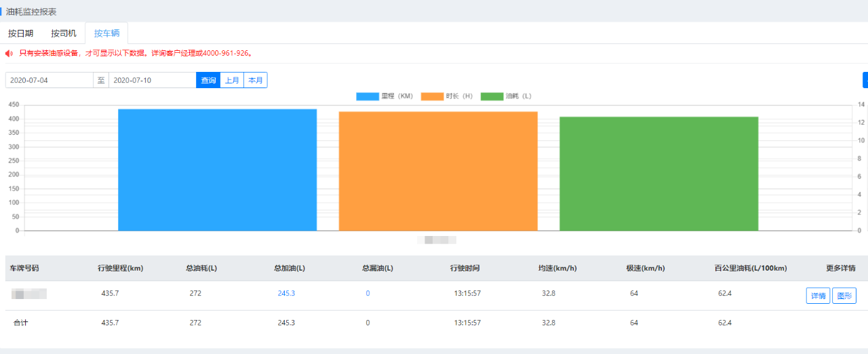Toggle the orange 时长 (H) legend swatch
Image resolution: width=868 pixels, height=354 pixels.
(x=432, y=96)
